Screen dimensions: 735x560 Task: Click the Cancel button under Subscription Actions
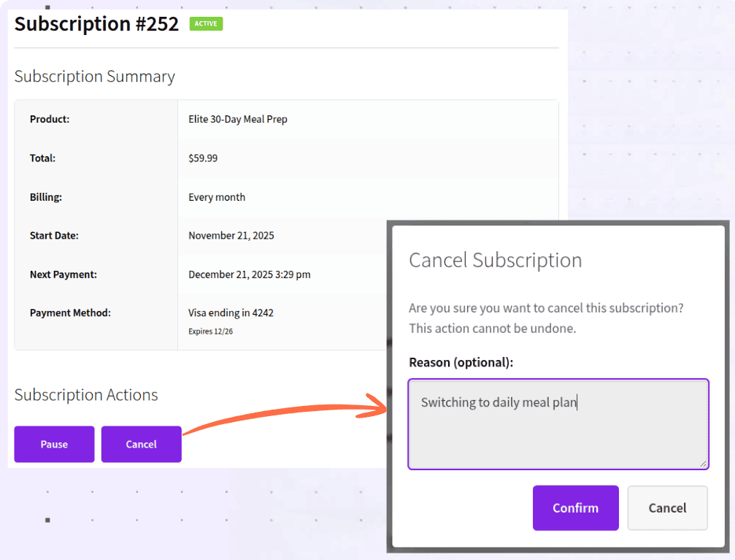pyautogui.click(x=141, y=444)
